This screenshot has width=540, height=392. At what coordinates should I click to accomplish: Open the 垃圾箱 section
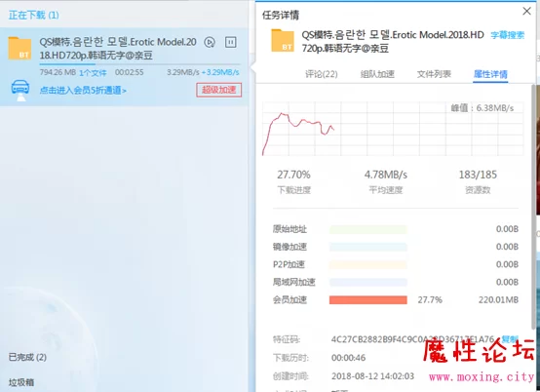[x=21, y=382]
